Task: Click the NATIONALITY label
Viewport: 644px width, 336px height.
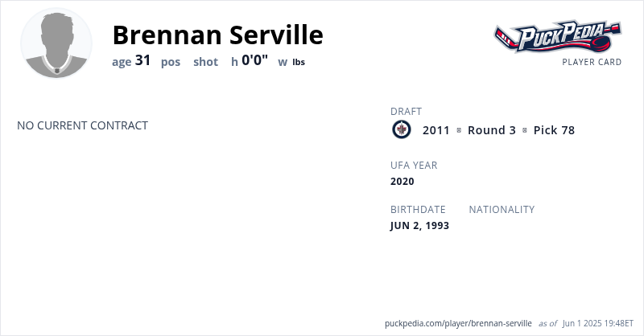Action: click(502, 210)
